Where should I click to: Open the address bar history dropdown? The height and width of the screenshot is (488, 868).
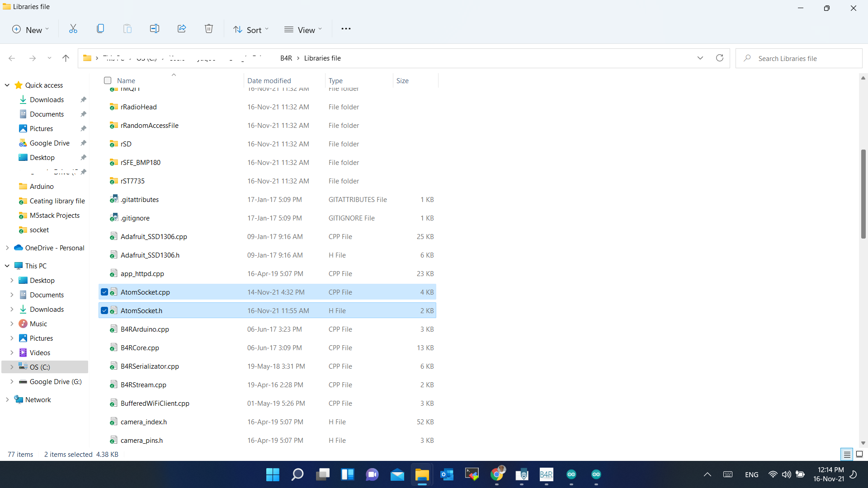[x=700, y=58]
